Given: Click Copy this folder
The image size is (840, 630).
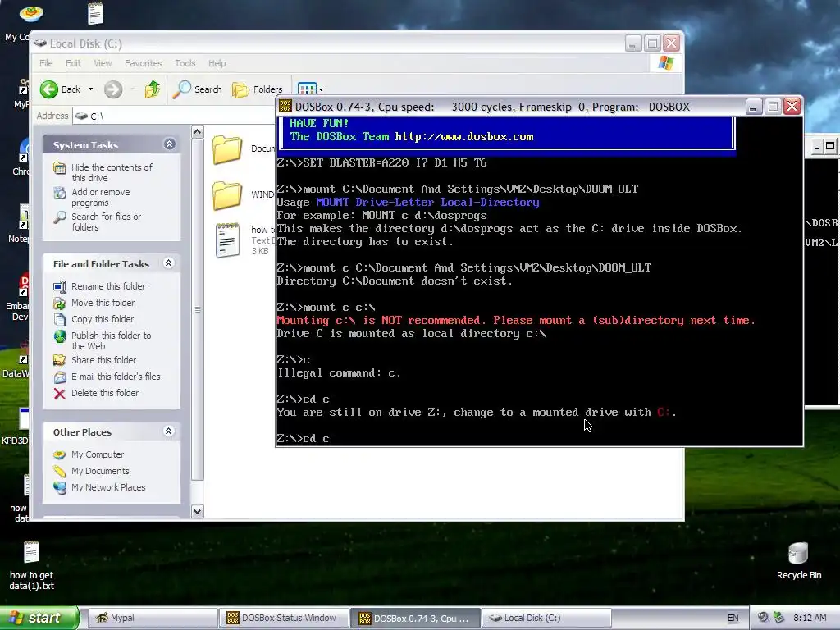Looking at the screenshot, I should tap(103, 319).
